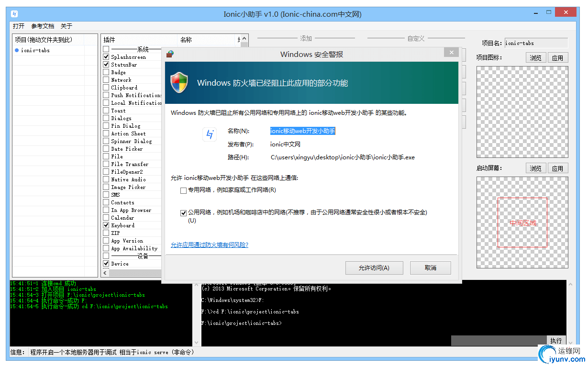Image resolution: width=588 pixels, height=367 pixels.
Task: Click 应用 button for 项目图标
Action: 558,58
